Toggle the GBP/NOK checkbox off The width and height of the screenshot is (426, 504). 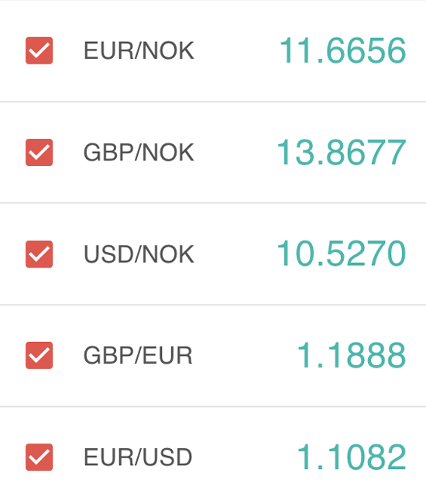tap(40, 152)
